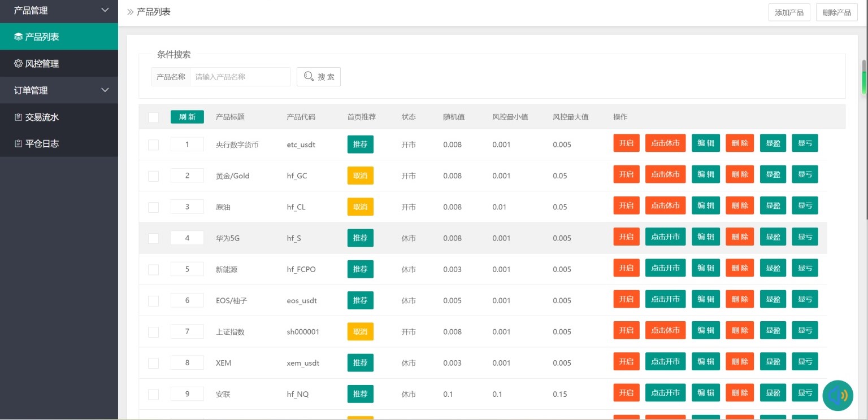Click 显盈 for 上证指数 row
The height and width of the screenshot is (420, 868).
pyautogui.click(x=773, y=330)
